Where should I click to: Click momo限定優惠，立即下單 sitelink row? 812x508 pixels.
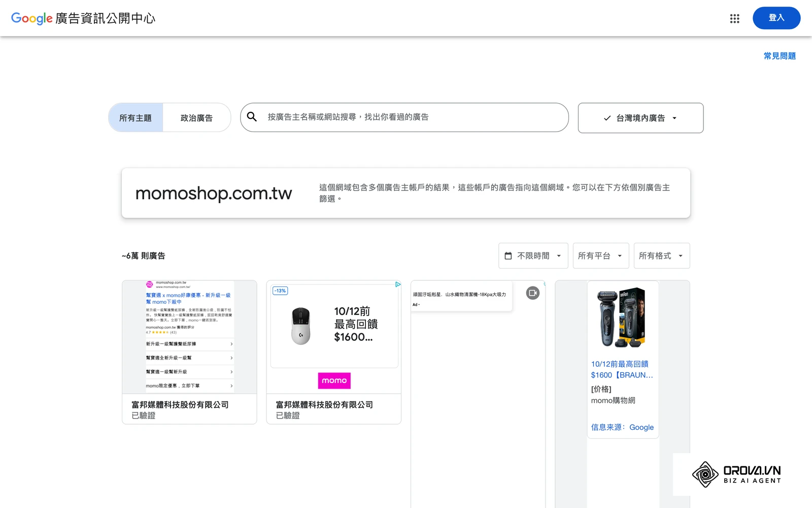point(189,386)
